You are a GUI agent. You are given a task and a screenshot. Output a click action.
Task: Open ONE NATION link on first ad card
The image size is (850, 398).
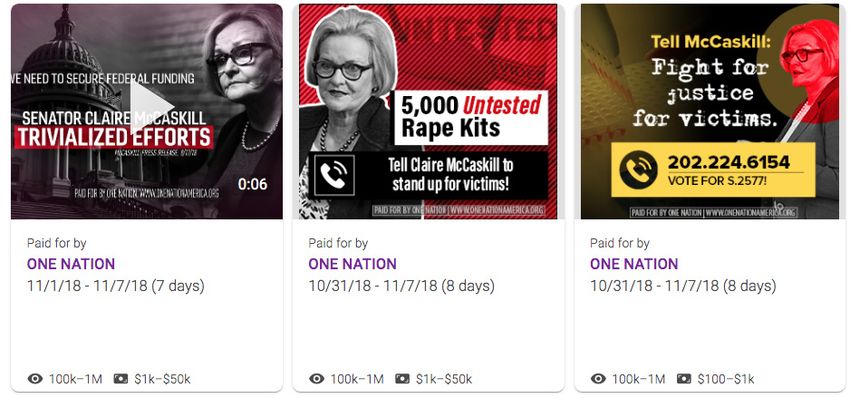pos(71,264)
